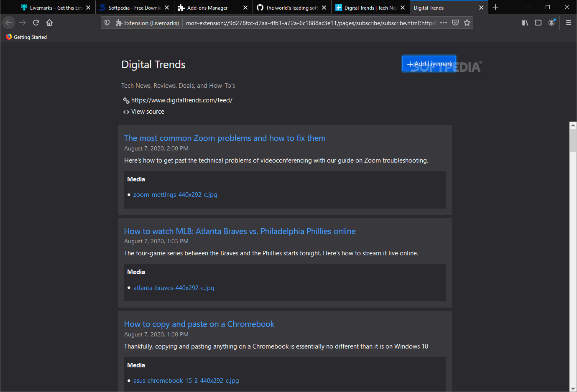Viewport: 577px width, 392px height.
Task: Open the Firefox hamburger menu
Action: [569, 23]
